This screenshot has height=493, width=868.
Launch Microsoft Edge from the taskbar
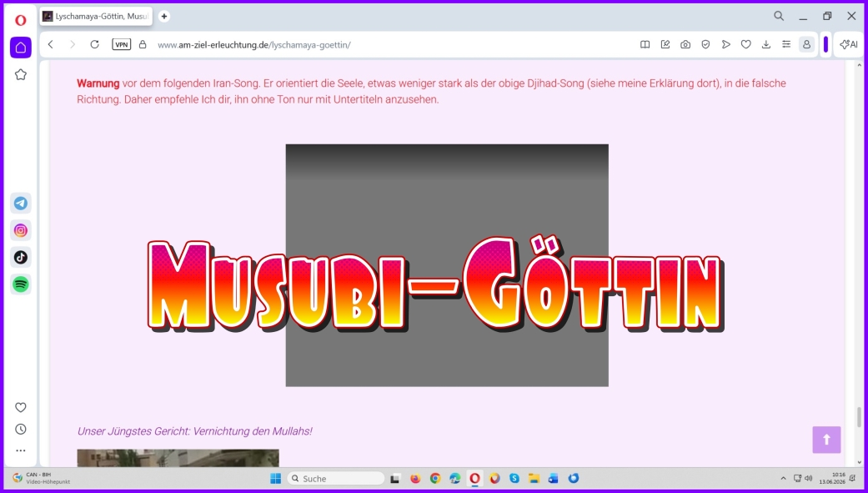(455, 479)
